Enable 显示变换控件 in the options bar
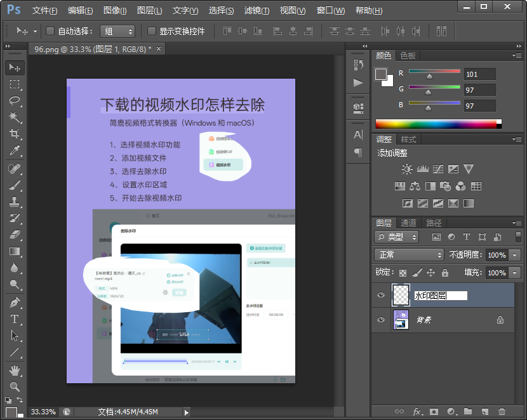 click(x=150, y=30)
